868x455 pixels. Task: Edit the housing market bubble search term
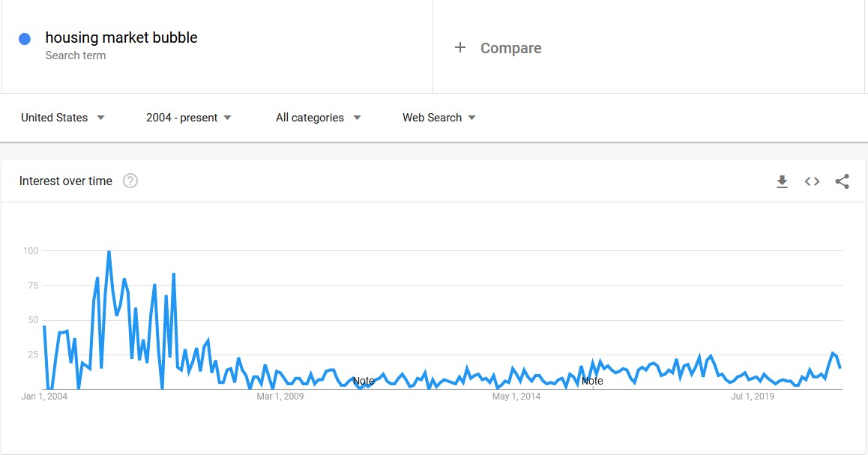tap(121, 37)
